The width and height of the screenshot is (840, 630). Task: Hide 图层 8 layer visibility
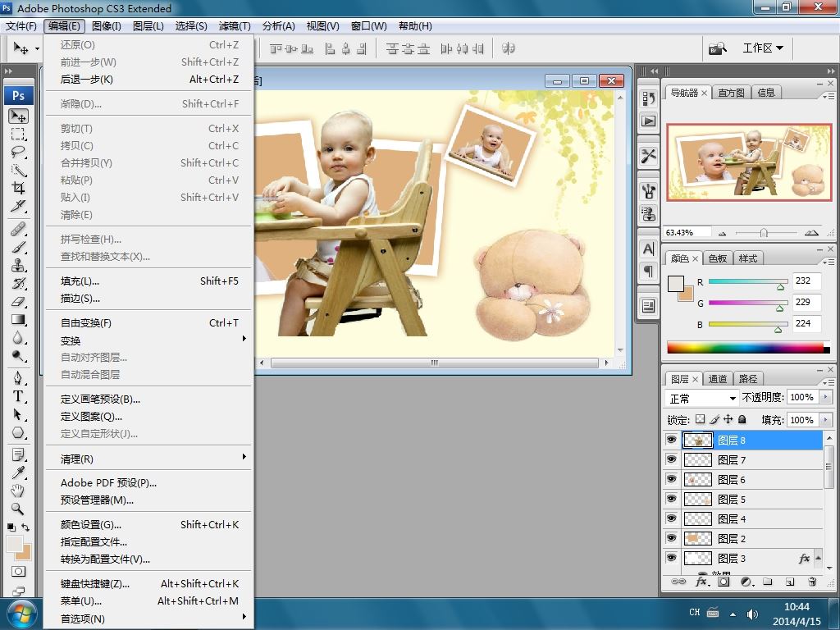tap(671, 440)
